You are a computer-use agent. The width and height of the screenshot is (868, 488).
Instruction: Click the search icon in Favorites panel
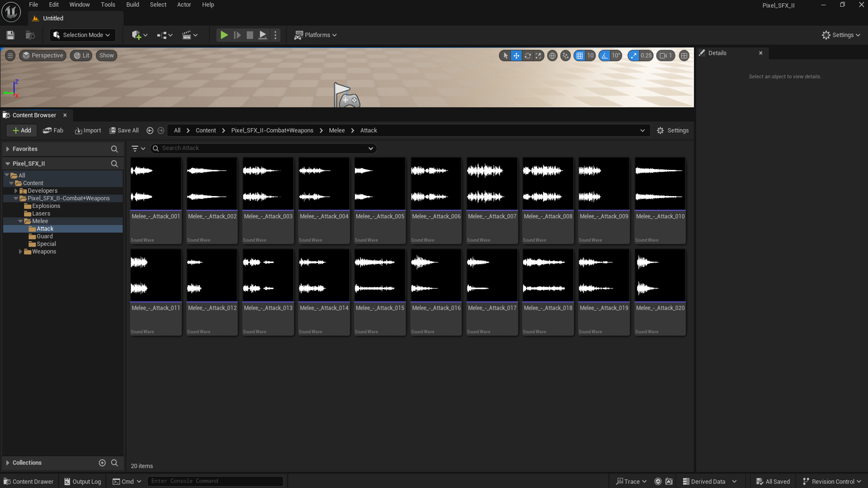tap(114, 149)
